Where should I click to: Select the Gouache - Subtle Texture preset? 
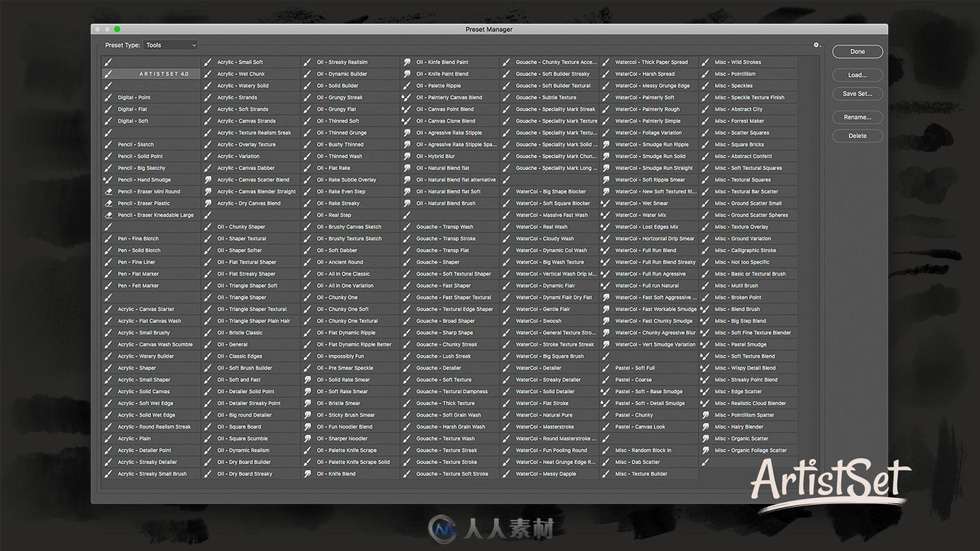pyautogui.click(x=549, y=97)
